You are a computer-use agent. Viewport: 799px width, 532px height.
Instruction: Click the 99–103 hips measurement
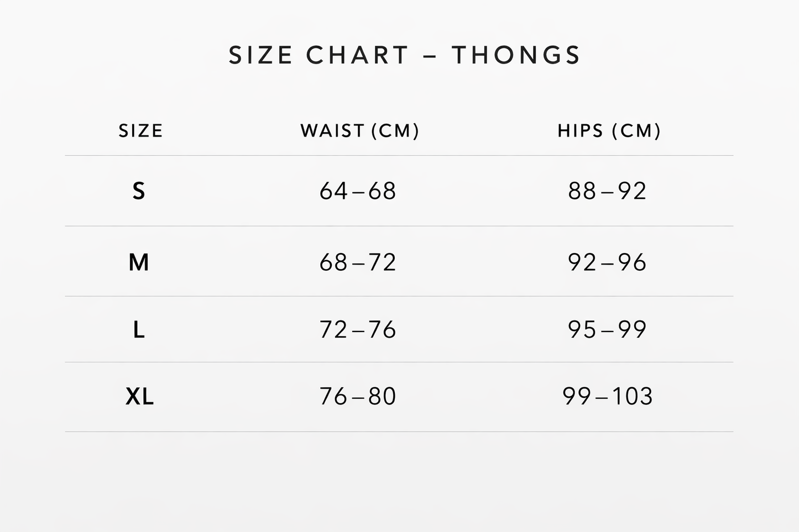coord(607,397)
